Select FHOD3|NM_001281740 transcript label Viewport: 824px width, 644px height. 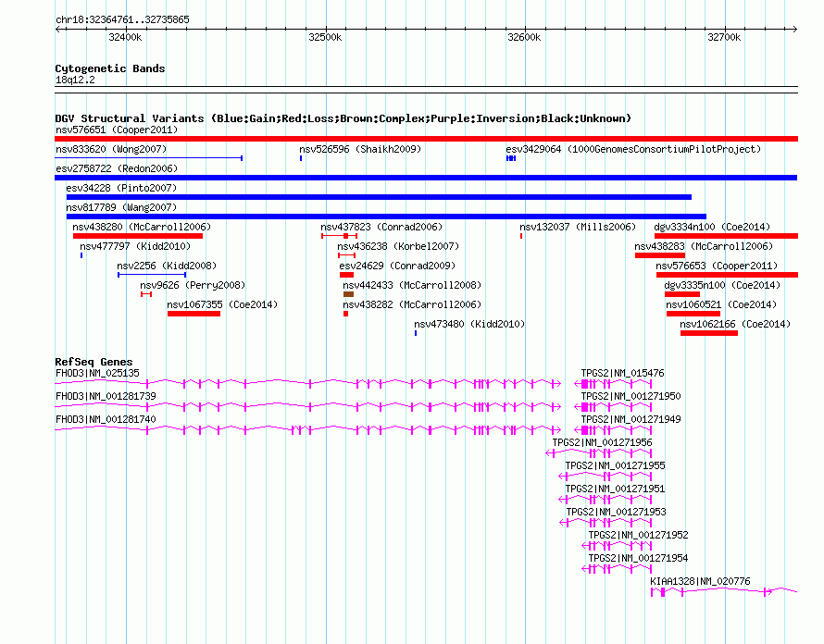[106, 420]
